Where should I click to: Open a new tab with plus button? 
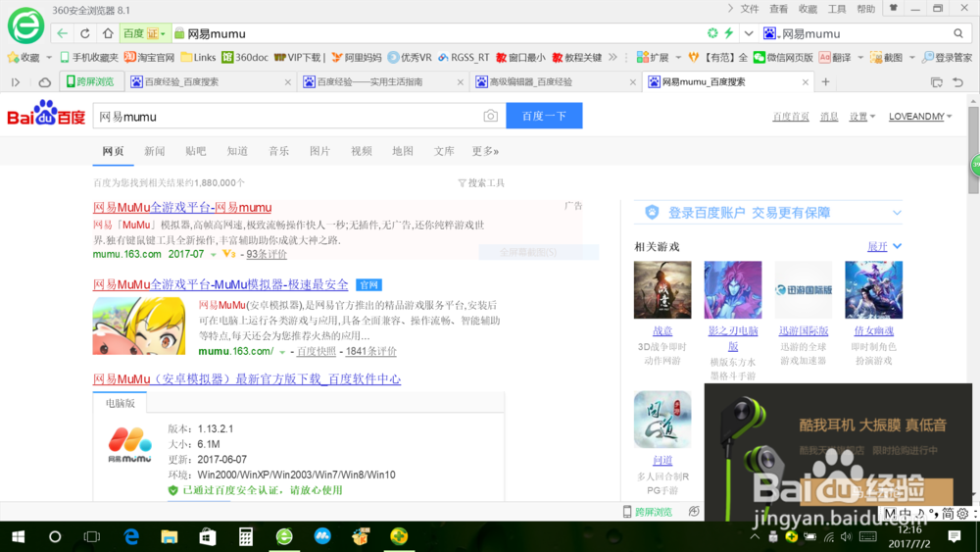pyautogui.click(x=825, y=82)
